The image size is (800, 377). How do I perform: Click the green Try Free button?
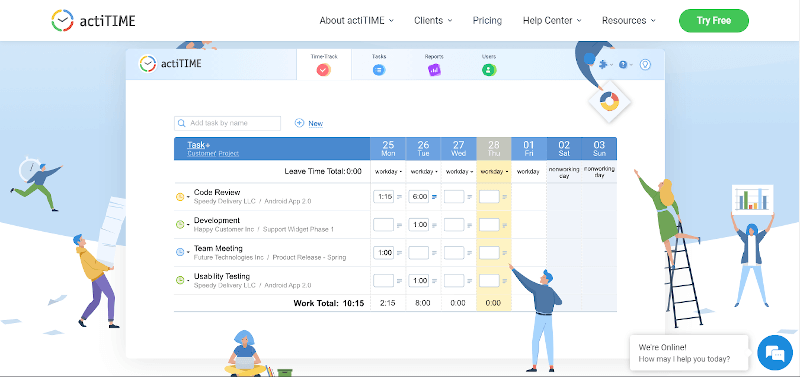714,21
